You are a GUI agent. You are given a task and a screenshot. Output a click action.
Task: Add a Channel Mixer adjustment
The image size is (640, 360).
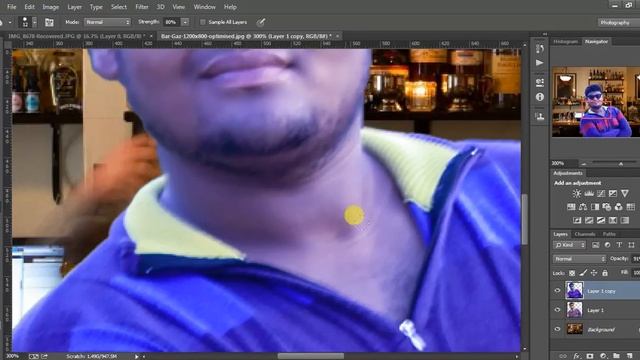pos(618,207)
